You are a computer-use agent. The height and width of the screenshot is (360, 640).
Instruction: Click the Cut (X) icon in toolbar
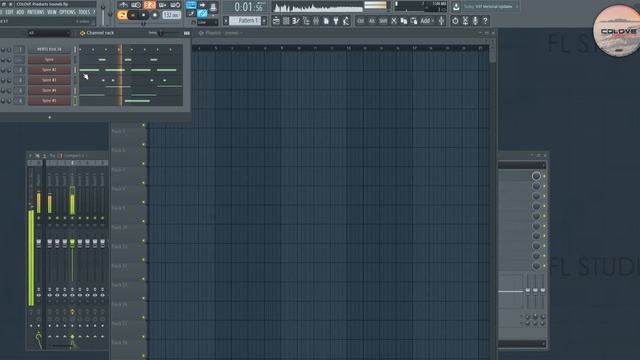[394, 21]
